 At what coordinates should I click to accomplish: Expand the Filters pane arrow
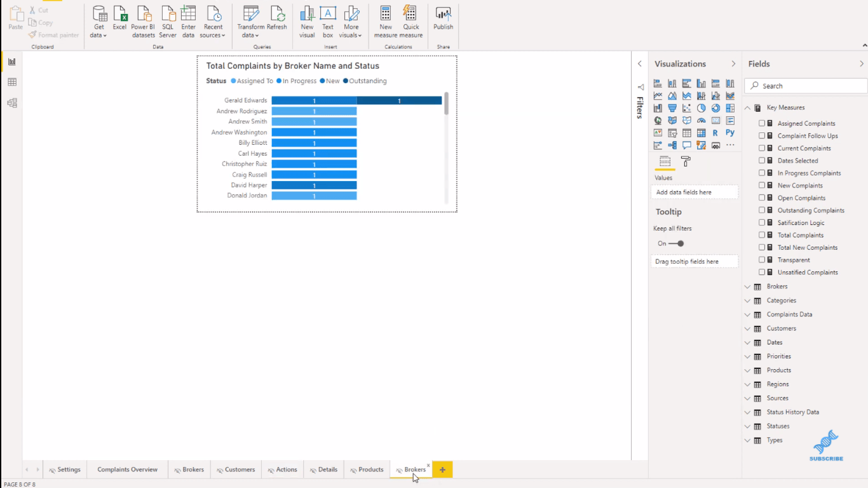coord(640,64)
